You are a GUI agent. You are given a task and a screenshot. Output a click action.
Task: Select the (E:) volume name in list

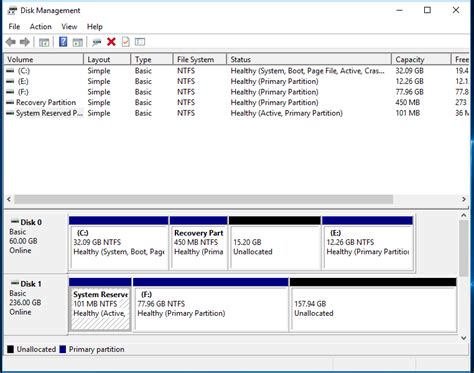tap(23, 81)
